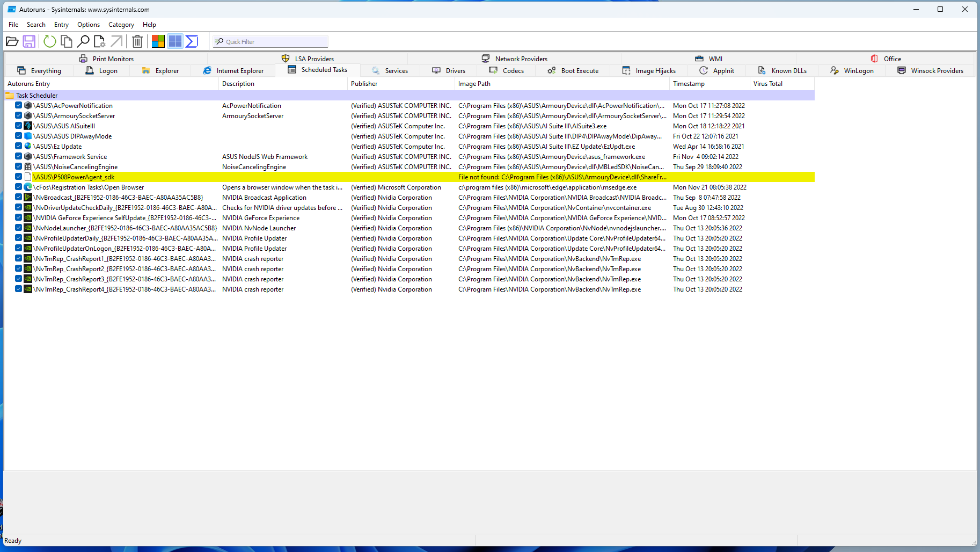Image resolution: width=980 pixels, height=552 pixels.
Task: Click the icon of \ASUS\NoiseCancelingEngine entry
Action: click(x=28, y=167)
